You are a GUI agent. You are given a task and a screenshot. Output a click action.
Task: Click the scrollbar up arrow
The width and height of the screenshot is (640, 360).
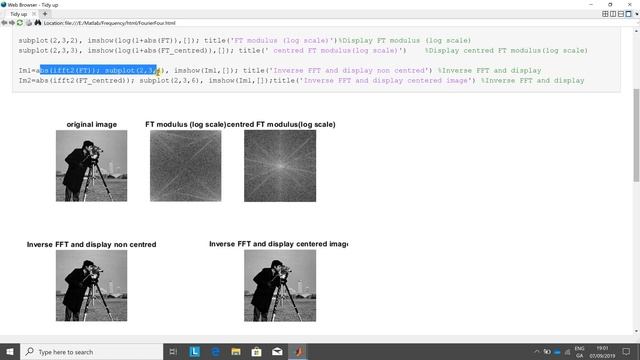(636, 31)
